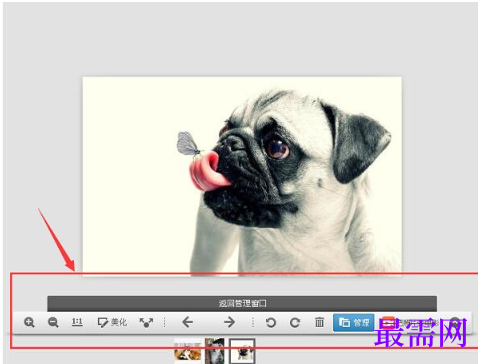Click the blue 管理 manage button
The width and height of the screenshot is (486, 364).
coord(354,322)
